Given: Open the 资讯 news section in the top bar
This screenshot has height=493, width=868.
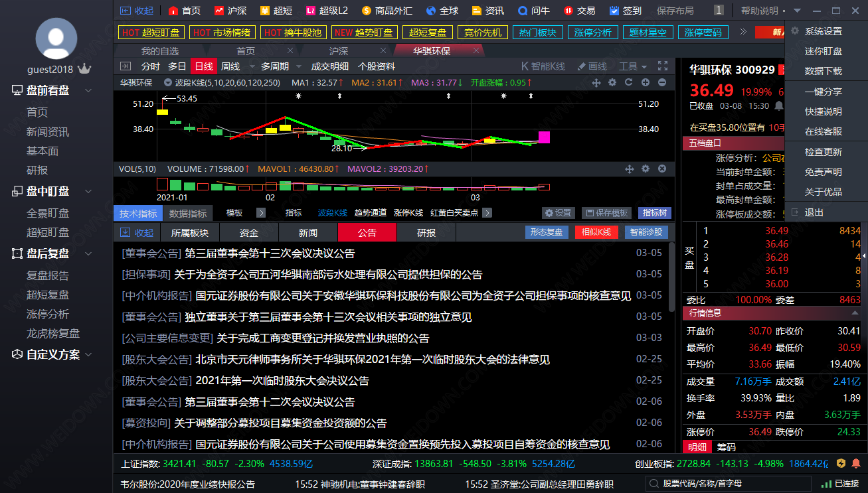Looking at the screenshot, I should (487, 11).
